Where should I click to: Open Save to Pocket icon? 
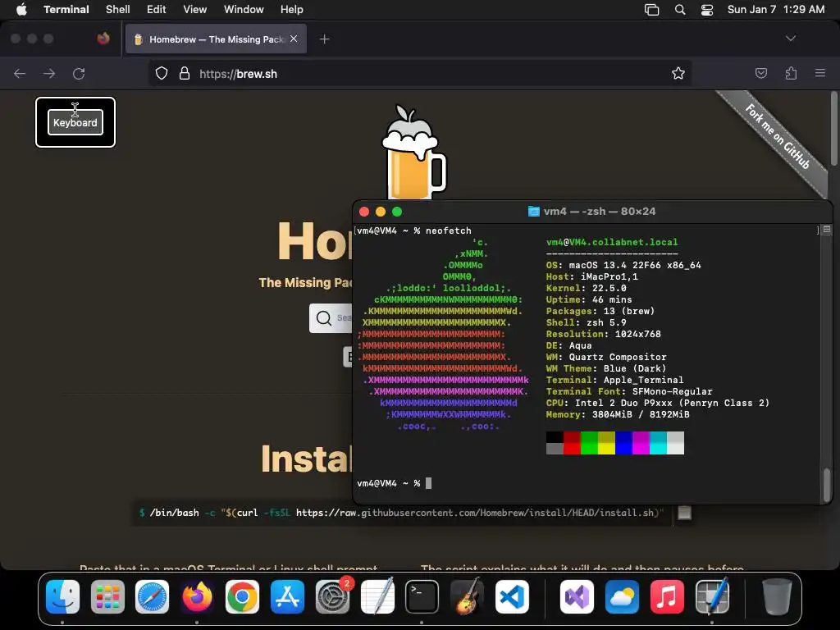(760, 73)
